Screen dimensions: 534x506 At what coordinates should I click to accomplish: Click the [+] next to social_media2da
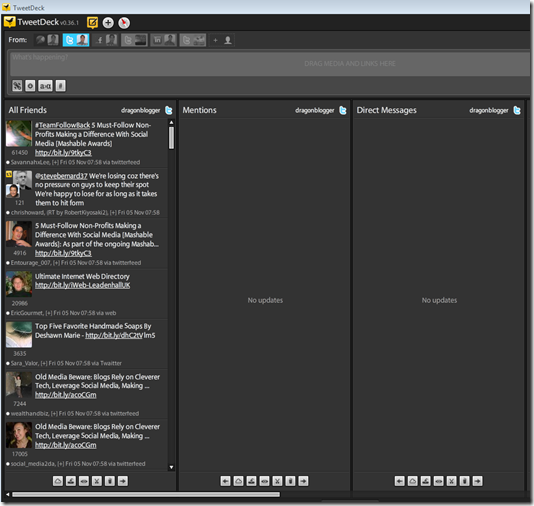click(61, 464)
